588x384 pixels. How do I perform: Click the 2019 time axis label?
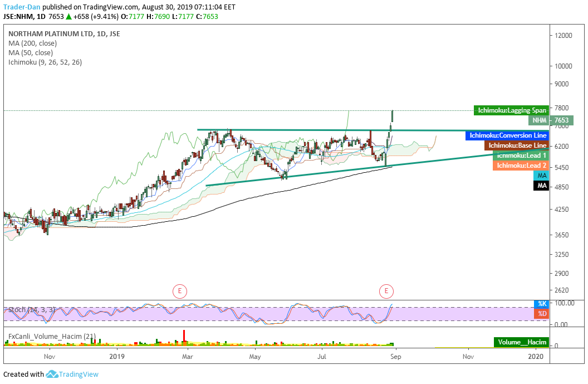click(117, 356)
